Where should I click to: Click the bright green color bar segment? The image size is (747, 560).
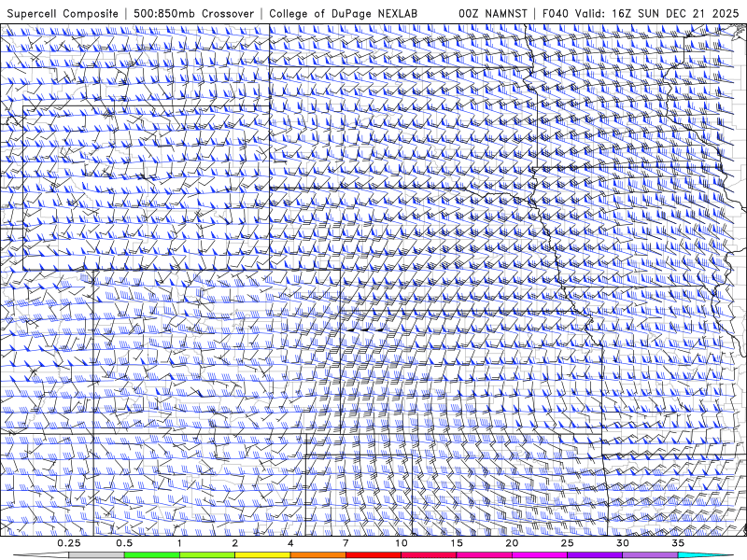point(152,555)
